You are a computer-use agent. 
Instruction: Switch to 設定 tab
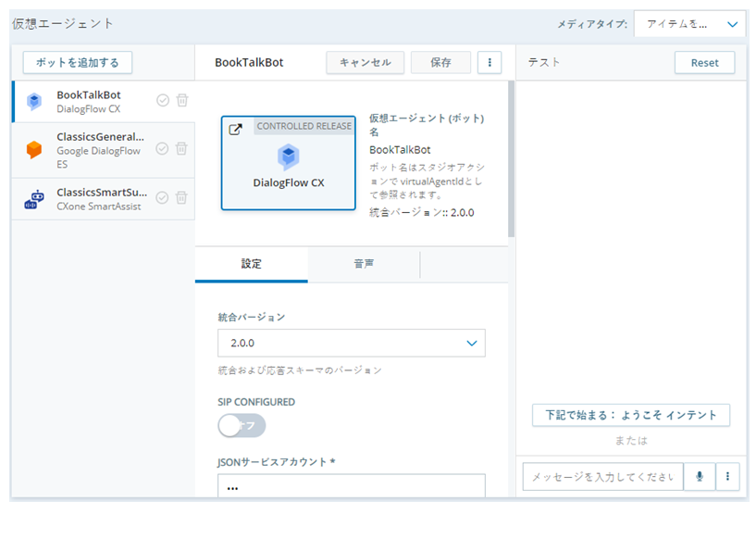coord(251,264)
